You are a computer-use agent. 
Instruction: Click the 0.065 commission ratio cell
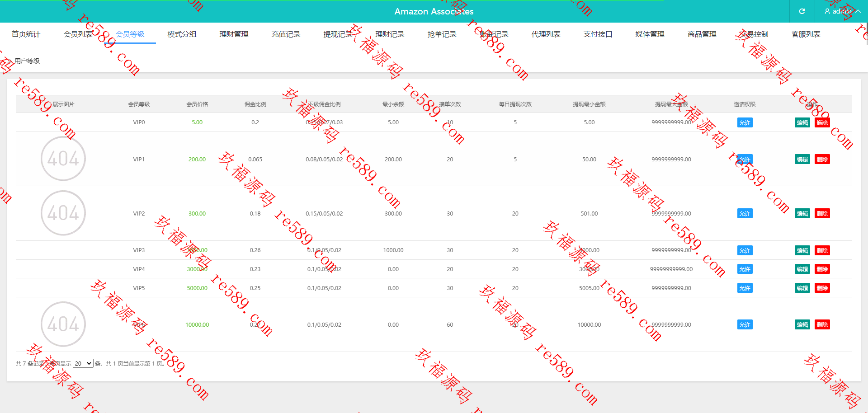coord(255,159)
